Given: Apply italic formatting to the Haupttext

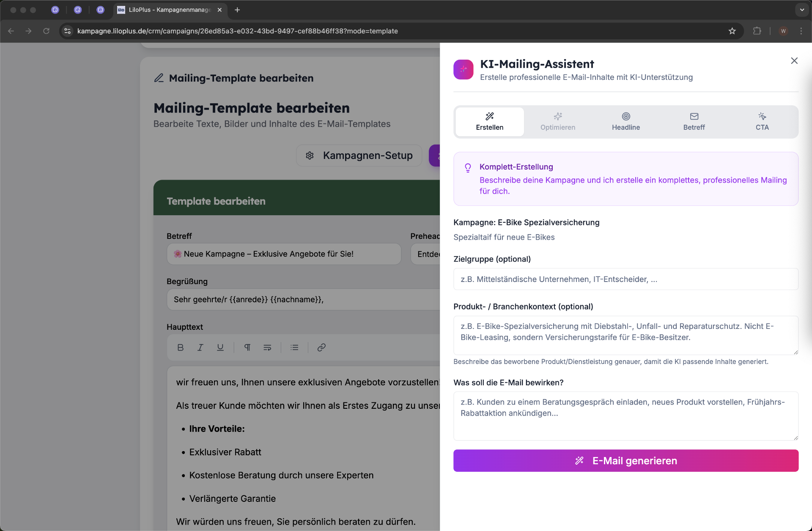Looking at the screenshot, I should point(200,347).
